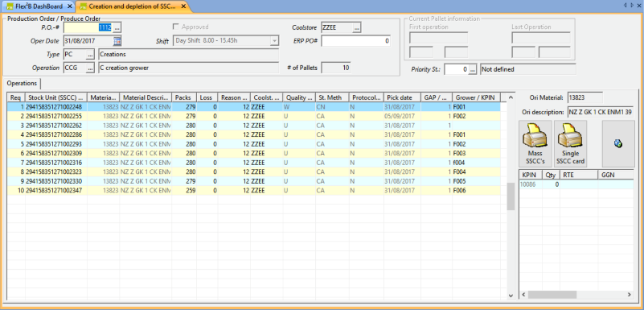Open Coolstore lookup ellipsis button
This screenshot has height=310, width=644.
(356, 27)
